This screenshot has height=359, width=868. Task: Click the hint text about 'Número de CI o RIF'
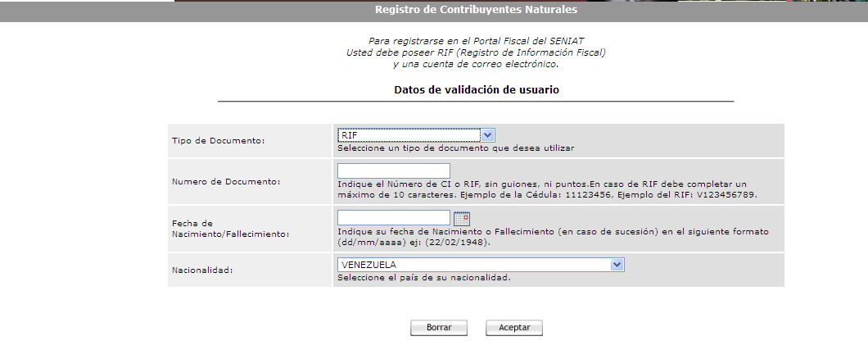pos(547,189)
